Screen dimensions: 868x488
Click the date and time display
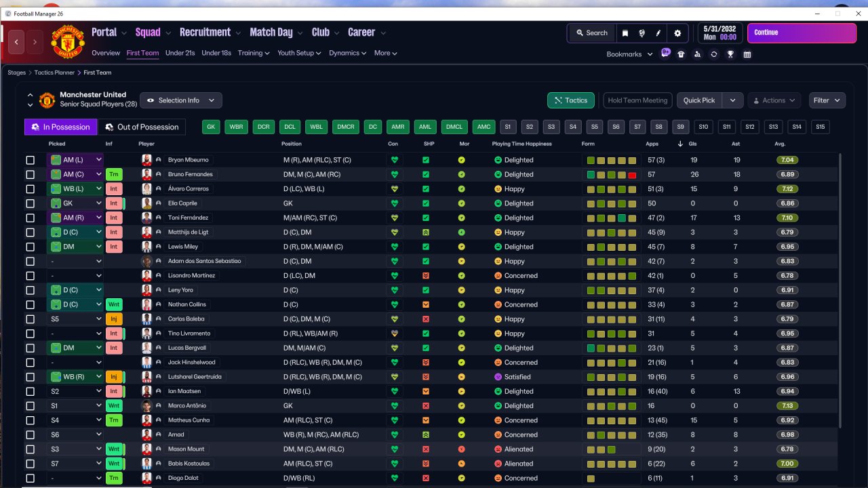719,33
